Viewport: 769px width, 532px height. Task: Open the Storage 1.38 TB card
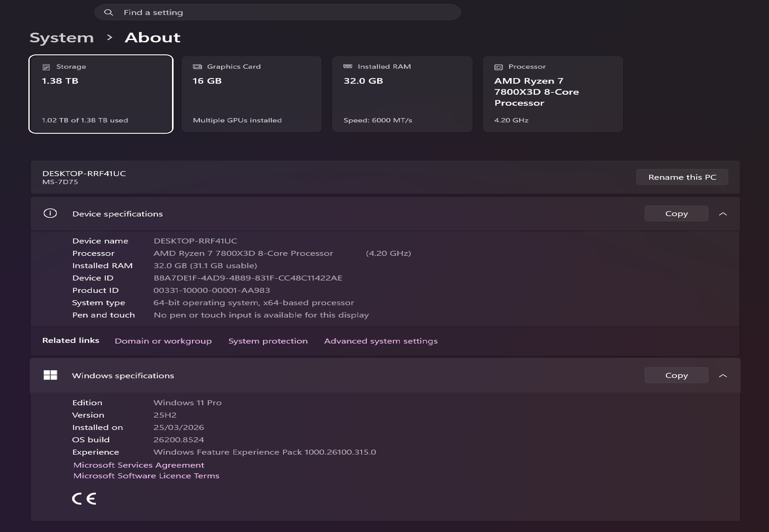click(x=101, y=94)
